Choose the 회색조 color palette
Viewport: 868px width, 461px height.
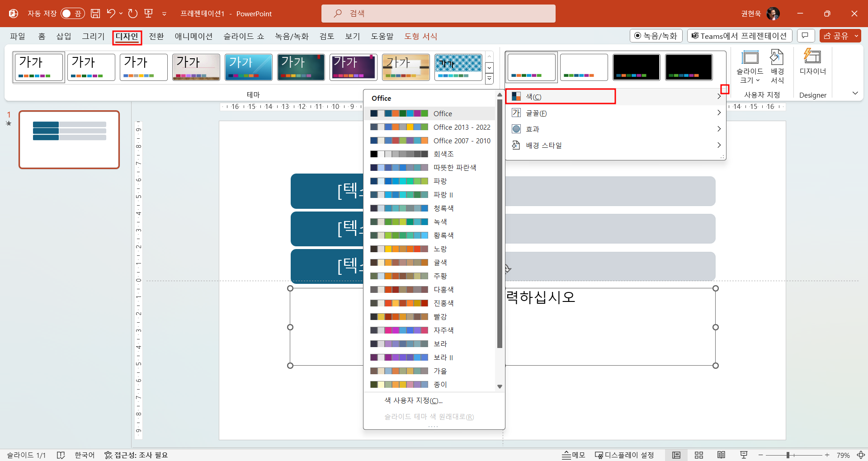click(430, 154)
